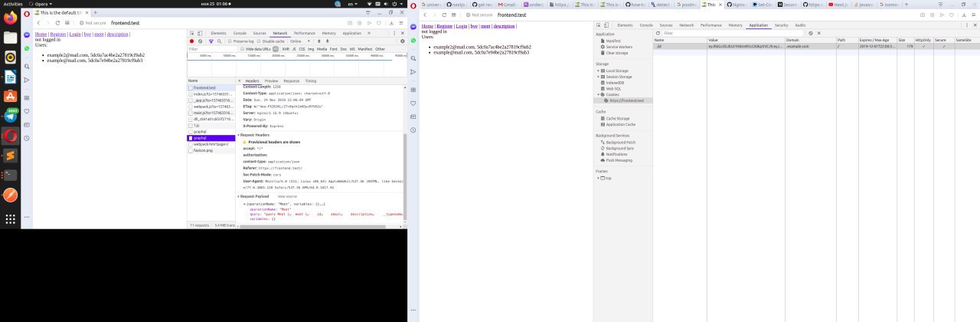
Task: Open Service Workers in Application sidebar
Action: click(x=619, y=47)
